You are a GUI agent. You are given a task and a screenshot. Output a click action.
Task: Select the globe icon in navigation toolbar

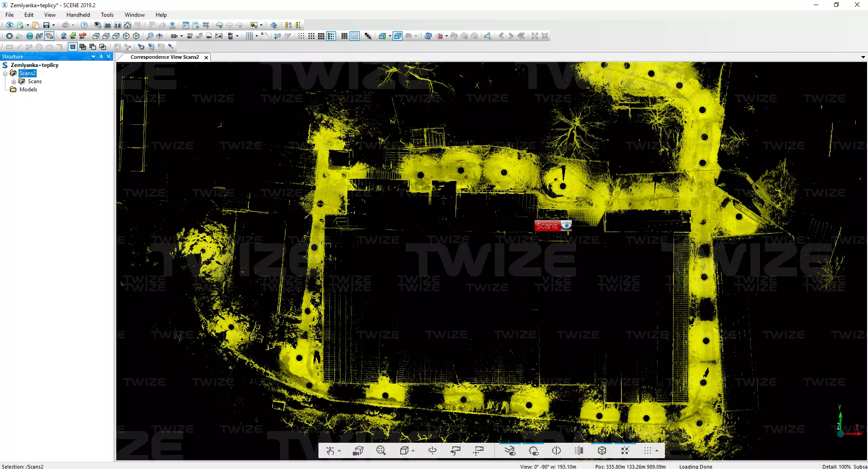tap(29, 36)
